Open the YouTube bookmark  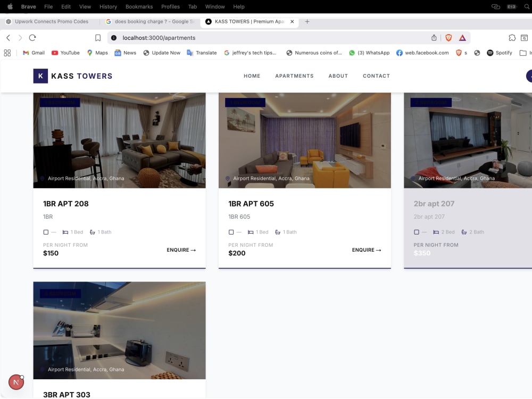tap(65, 53)
